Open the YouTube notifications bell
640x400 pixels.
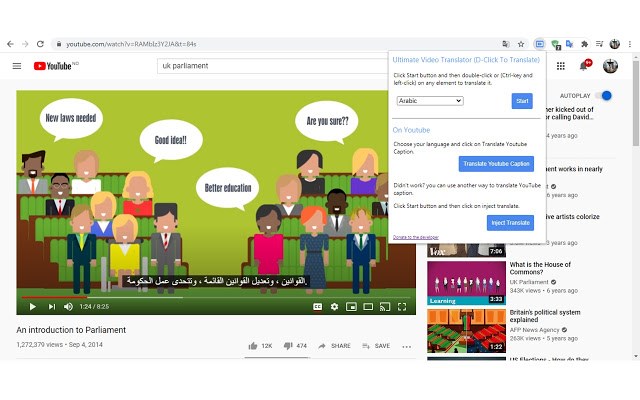pos(584,66)
